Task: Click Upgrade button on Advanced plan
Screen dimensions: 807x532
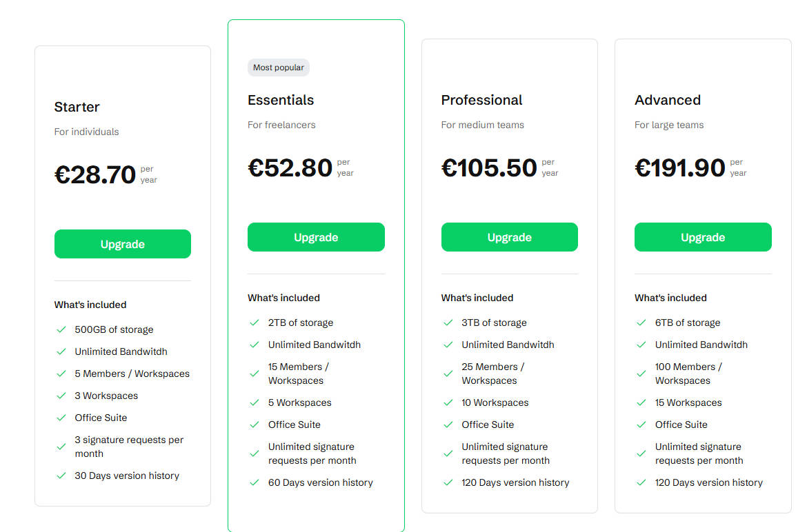Action: [703, 237]
